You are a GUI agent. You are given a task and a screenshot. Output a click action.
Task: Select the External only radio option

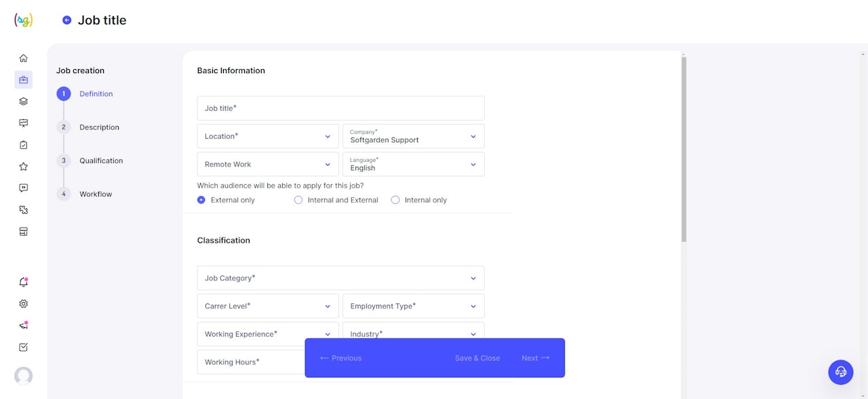(x=201, y=200)
